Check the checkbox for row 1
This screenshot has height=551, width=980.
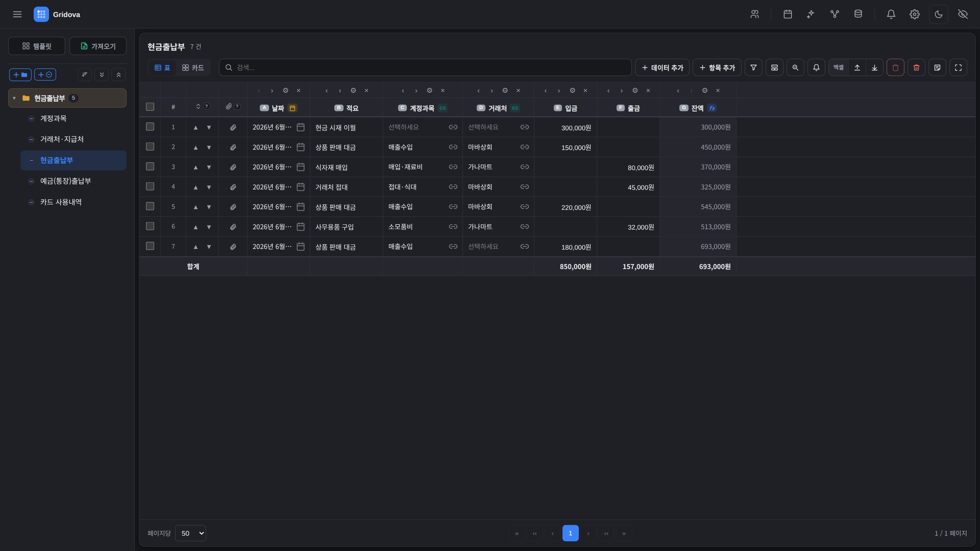(x=150, y=127)
